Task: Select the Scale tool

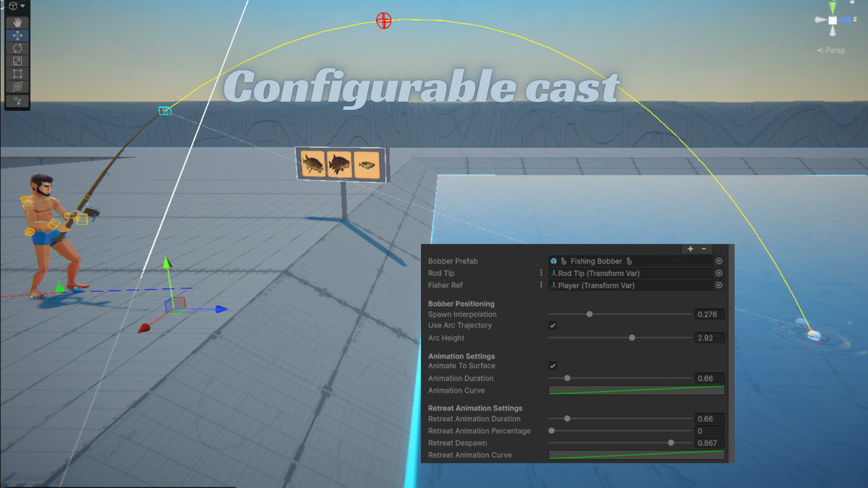Action: pos(18,61)
